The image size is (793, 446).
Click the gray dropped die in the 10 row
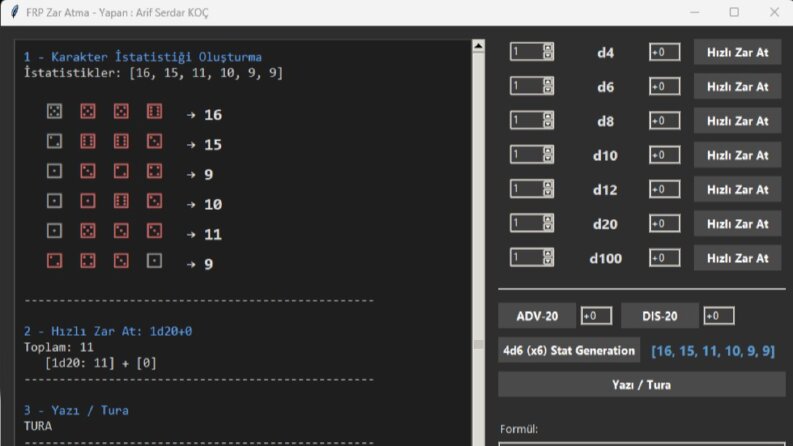pos(55,201)
